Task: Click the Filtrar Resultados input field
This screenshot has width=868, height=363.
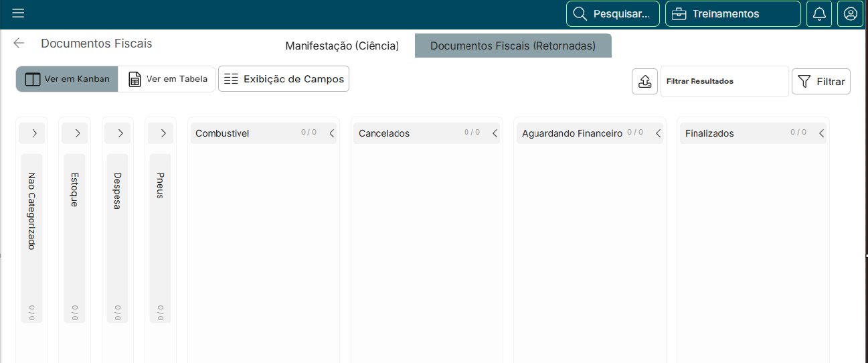Action: [725, 81]
